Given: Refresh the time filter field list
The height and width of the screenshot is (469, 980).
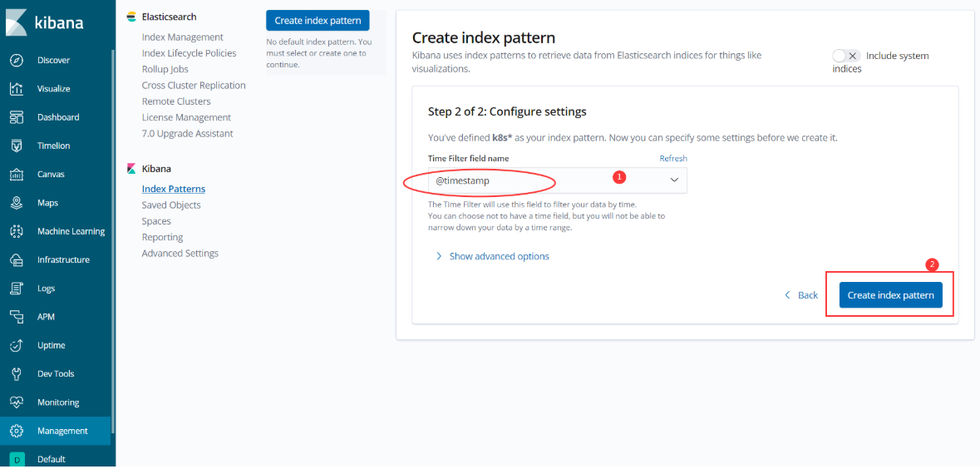Looking at the screenshot, I should click(x=673, y=158).
